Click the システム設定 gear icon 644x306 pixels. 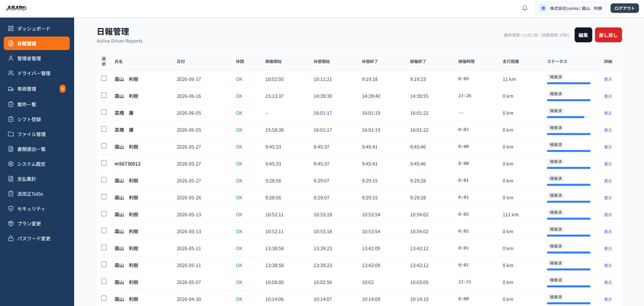pyautogui.click(x=11, y=164)
